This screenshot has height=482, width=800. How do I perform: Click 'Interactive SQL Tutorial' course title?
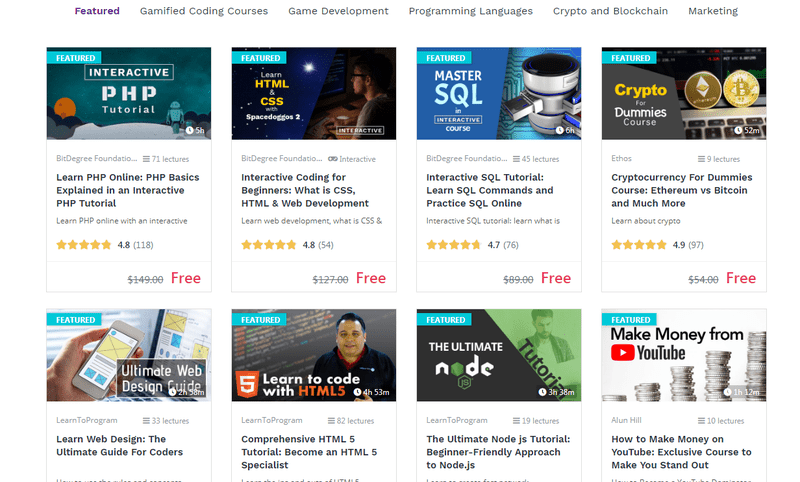pos(490,190)
